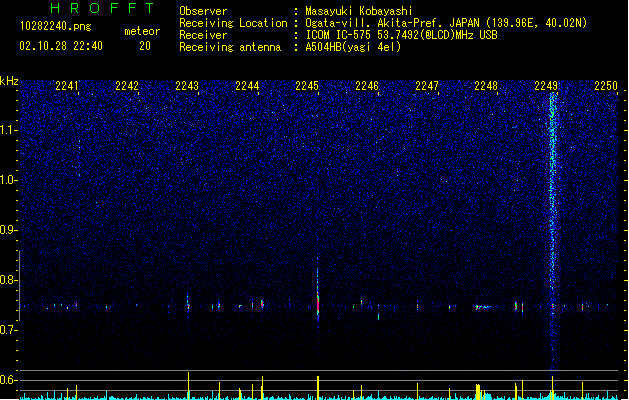Click the 2244 time marker
This screenshot has width=629, height=400.
tap(247, 86)
